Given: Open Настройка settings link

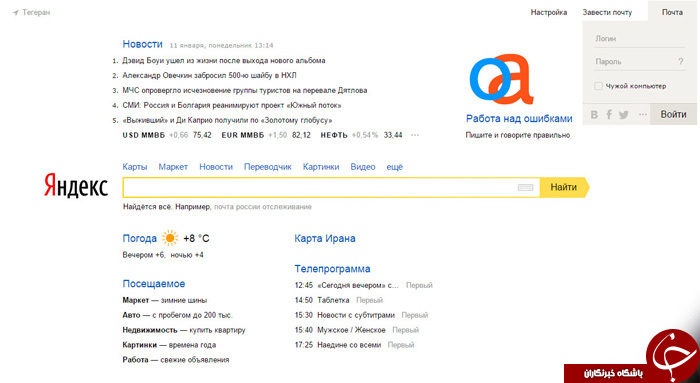Looking at the screenshot, I should click(549, 12).
